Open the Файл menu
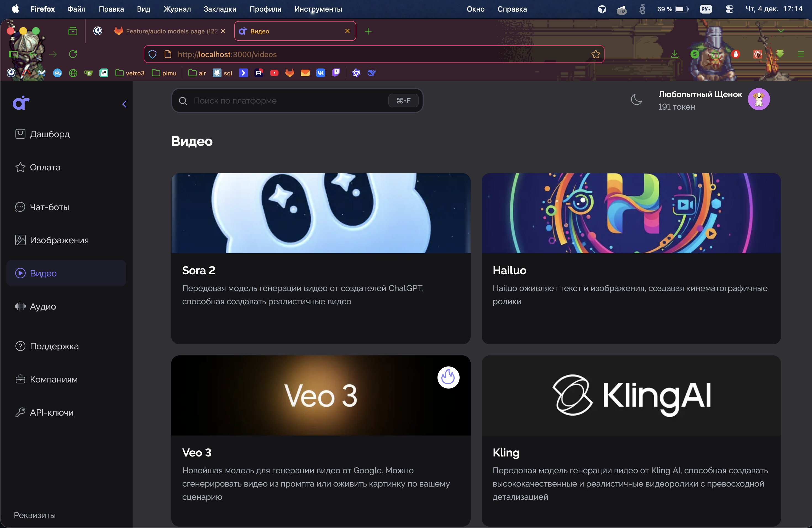The height and width of the screenshot is (528, 812). click(77, 9)
